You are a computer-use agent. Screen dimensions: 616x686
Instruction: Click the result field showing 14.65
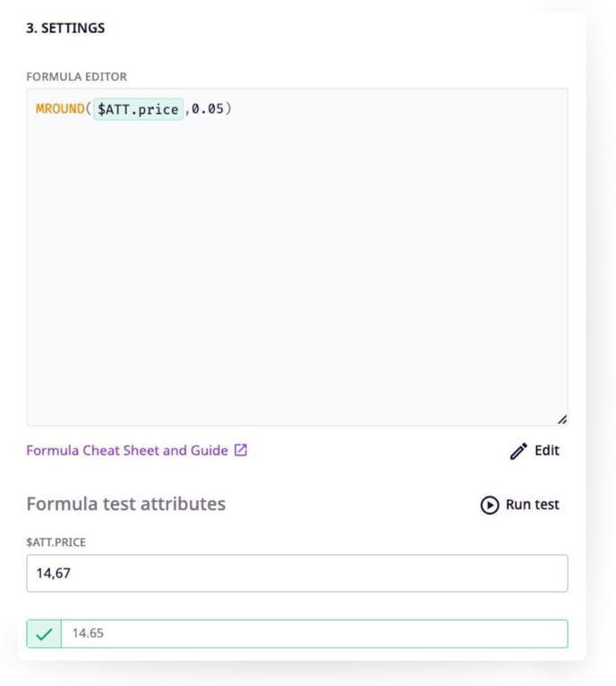(x=313, y=634)
